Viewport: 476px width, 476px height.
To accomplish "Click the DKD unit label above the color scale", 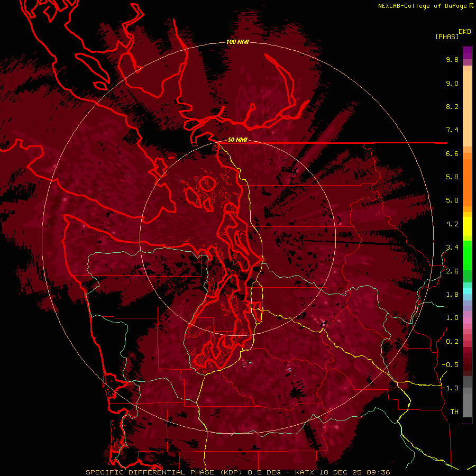I will click(465, 32).
